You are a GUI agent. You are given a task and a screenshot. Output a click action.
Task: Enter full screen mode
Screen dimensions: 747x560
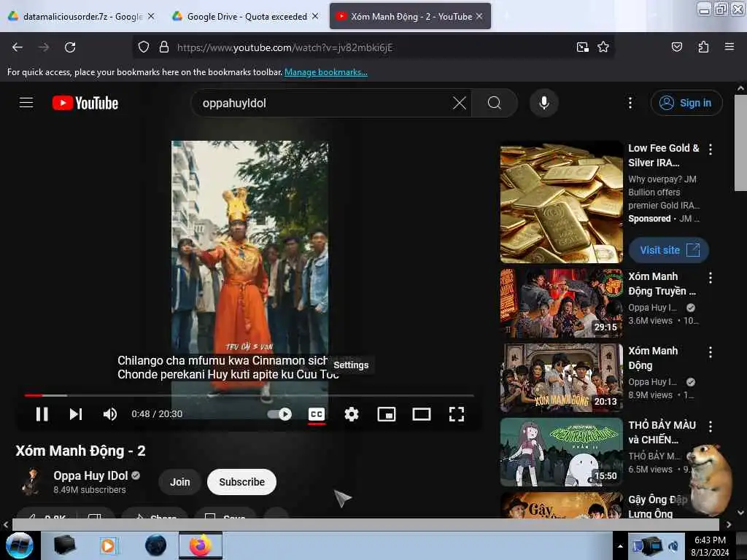click(457, 414)
